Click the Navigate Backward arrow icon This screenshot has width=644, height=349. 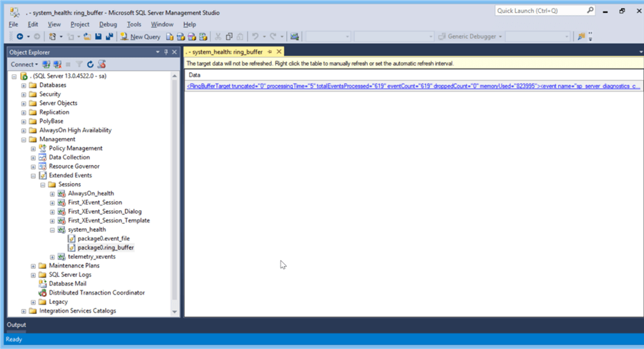point(19,36)
